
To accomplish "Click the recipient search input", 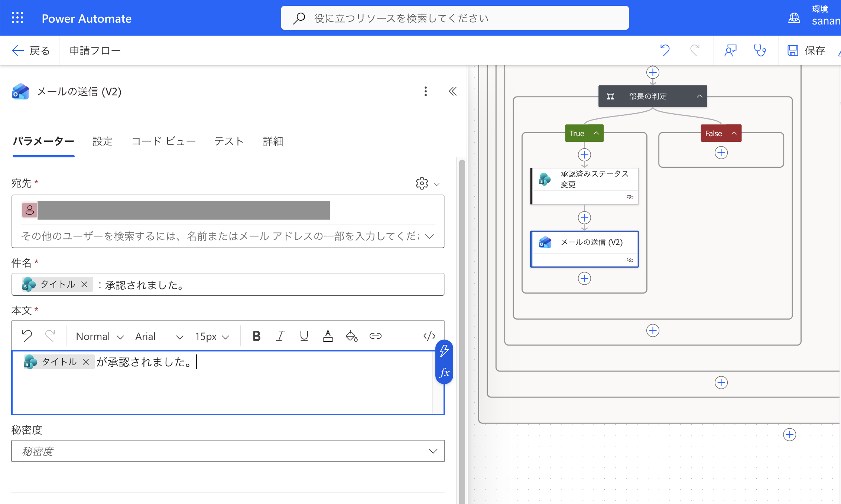I will (220, 236).
